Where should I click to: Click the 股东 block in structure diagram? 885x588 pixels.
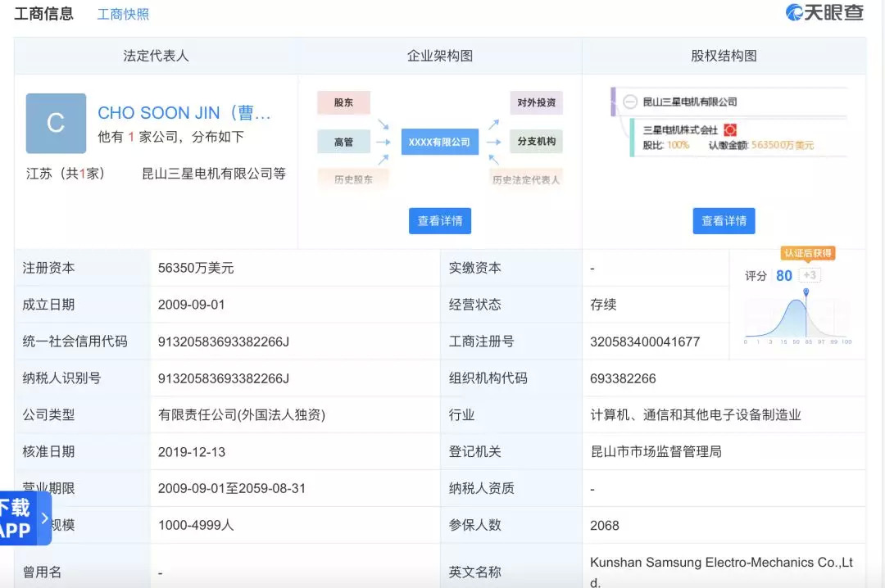tap(343, 103)
